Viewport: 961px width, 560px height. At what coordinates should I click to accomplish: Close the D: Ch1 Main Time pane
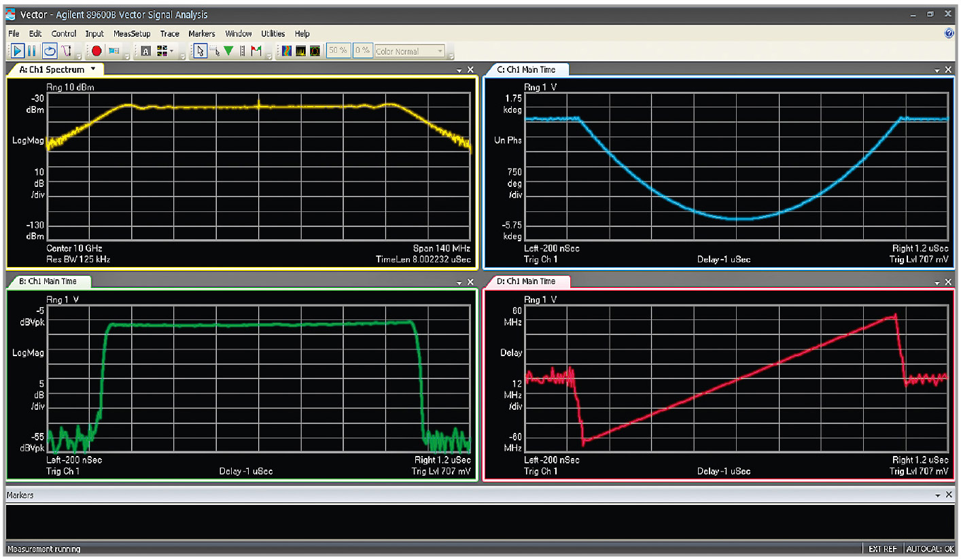pos(948,282)
